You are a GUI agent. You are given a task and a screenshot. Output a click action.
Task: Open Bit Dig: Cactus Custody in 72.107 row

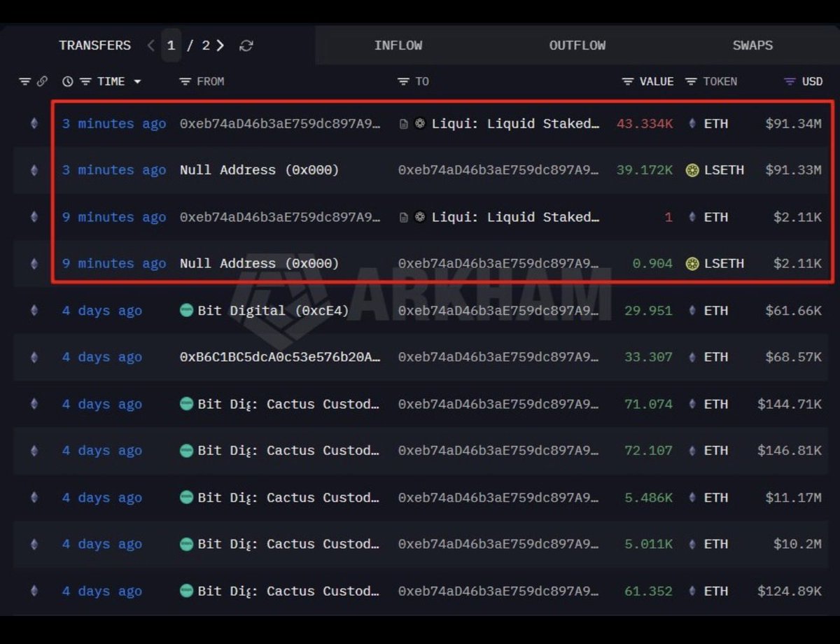288,451
